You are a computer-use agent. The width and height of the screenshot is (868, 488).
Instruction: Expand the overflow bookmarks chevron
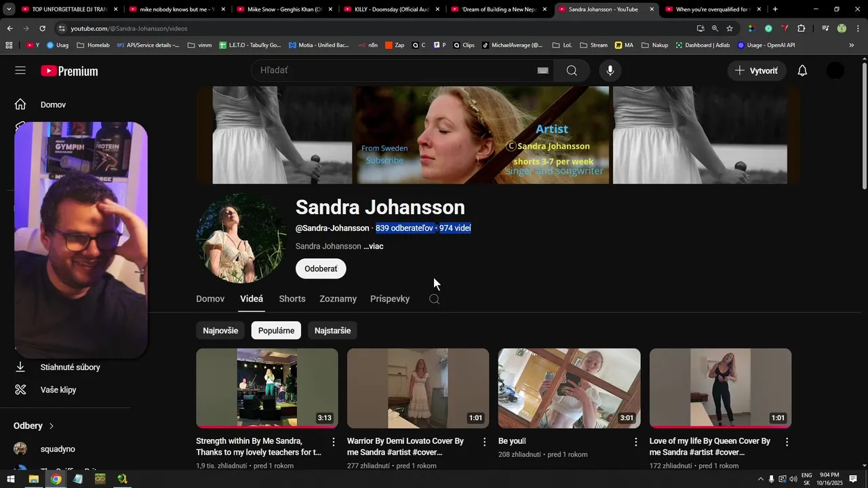point(852,45)
